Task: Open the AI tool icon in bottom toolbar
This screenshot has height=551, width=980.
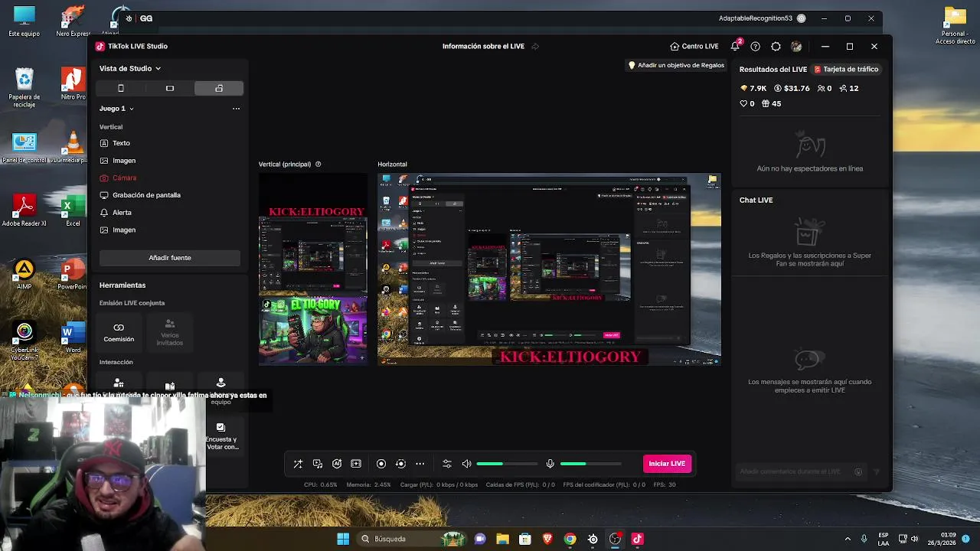Action: 337,464
